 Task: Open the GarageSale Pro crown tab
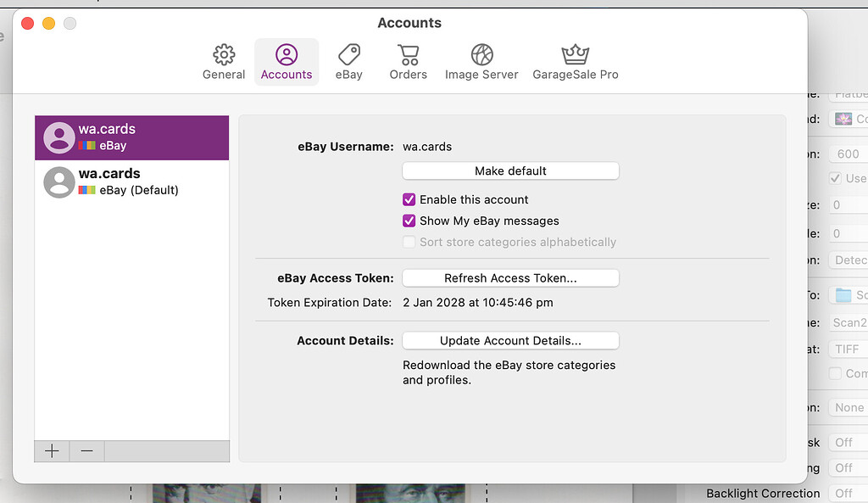(576, 62)
